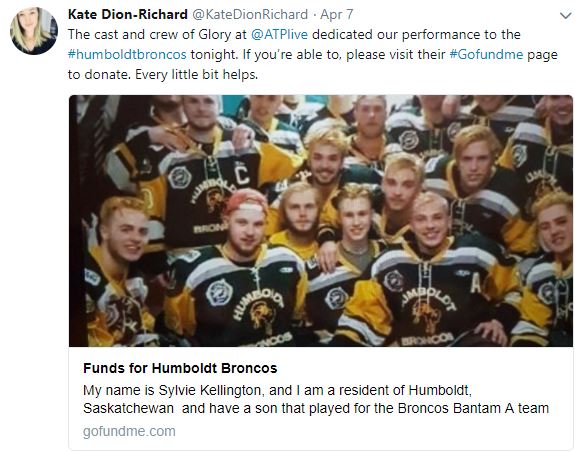Click the Funds for Humboldt Broncos title
The height and width of the screenshot is (453, 575).
[x=180, y=368]
